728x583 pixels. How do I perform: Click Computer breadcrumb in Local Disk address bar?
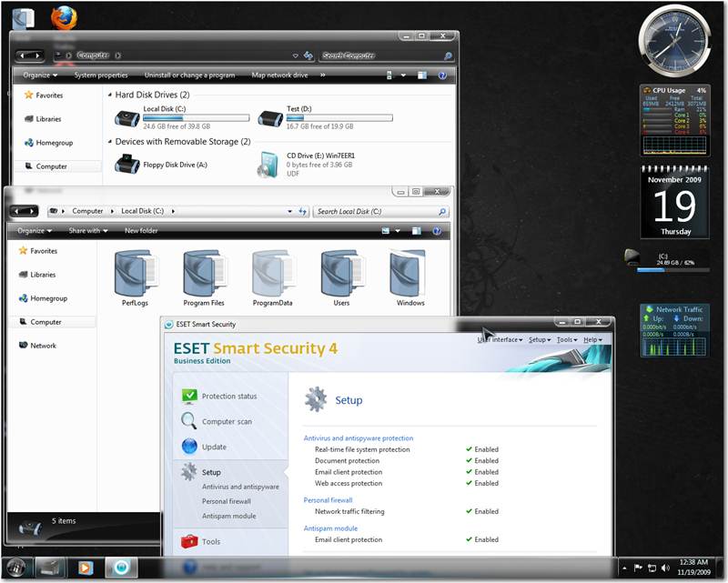click(x=87, y=211)
